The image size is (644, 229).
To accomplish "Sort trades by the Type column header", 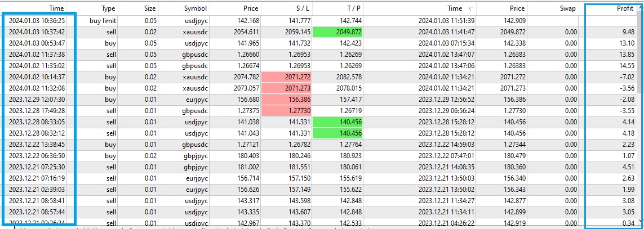I will pos(108,8).
